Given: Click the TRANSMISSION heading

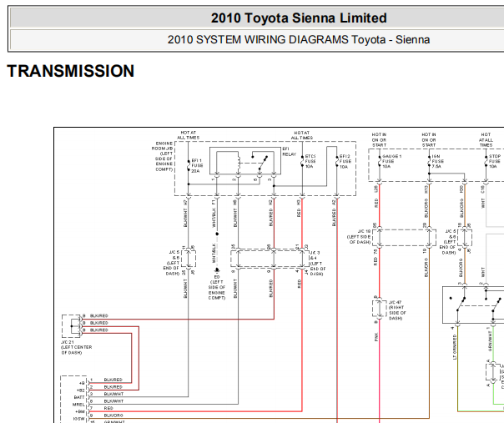Looking at the screenshot, I should (x=71, y=71).
